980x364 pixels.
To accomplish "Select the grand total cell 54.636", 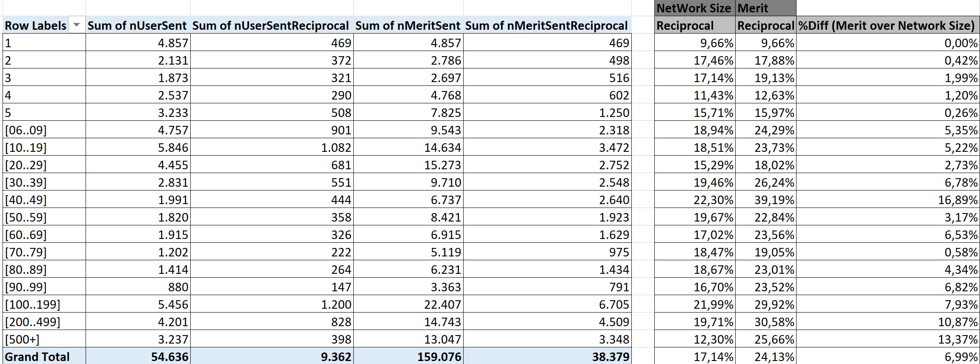I will point(138,356).
